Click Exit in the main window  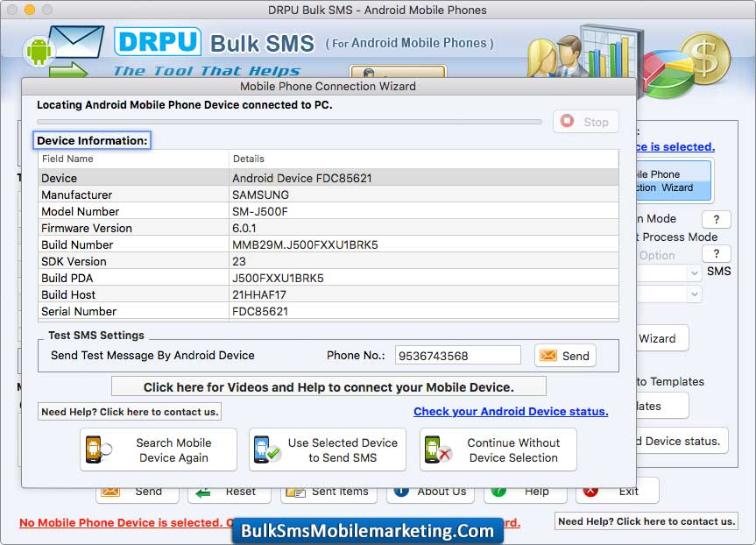click(x=617, y=492)
